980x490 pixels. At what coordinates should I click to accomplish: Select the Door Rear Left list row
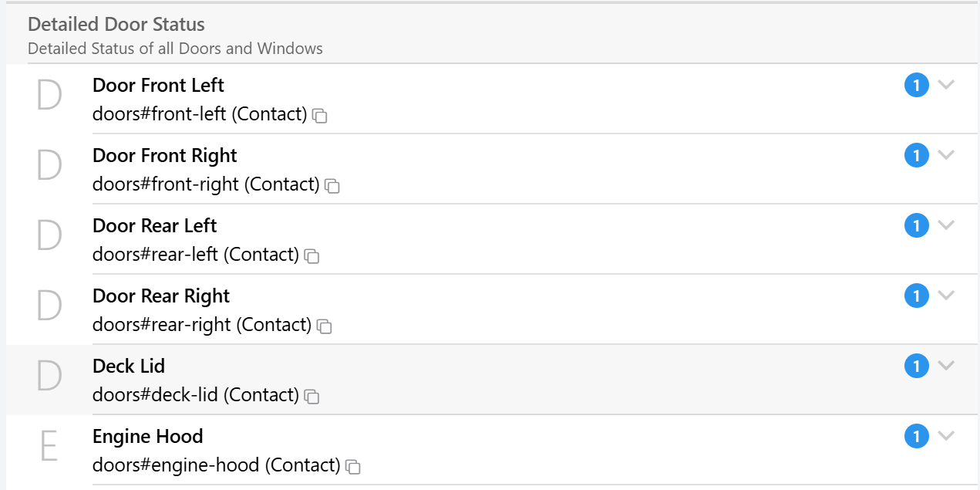(x=493, y=239)
